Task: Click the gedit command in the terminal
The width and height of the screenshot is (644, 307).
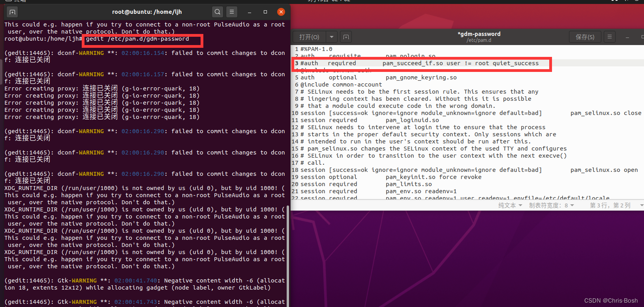Action: (137, 39)
